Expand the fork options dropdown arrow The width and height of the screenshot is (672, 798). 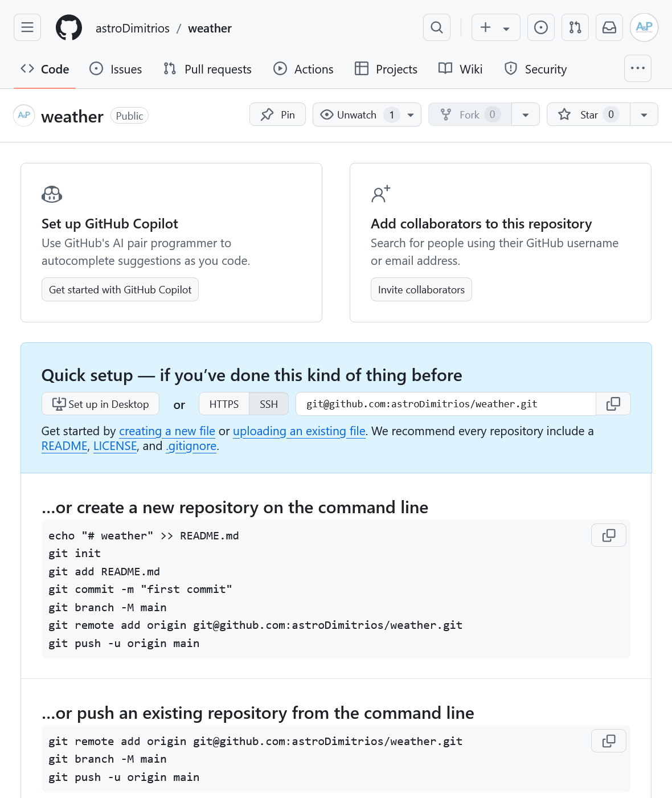[526, 114]
